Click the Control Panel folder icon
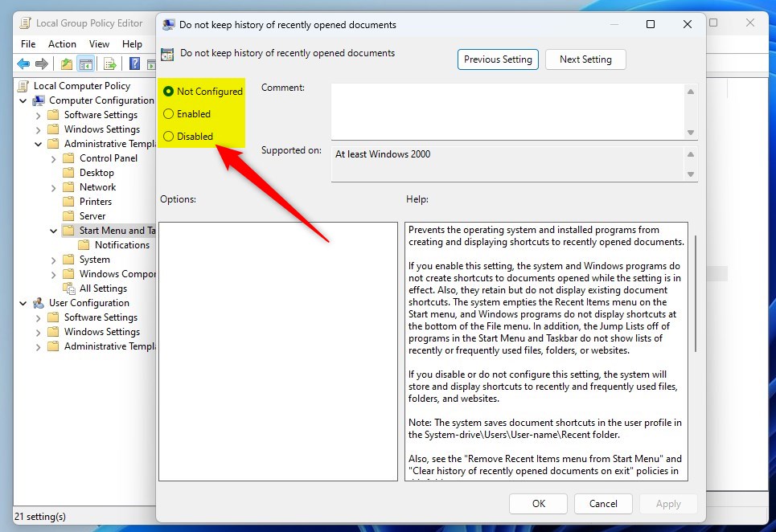This screenshot has width=776, height=532. pyautogui.click(x=68, y=158)
